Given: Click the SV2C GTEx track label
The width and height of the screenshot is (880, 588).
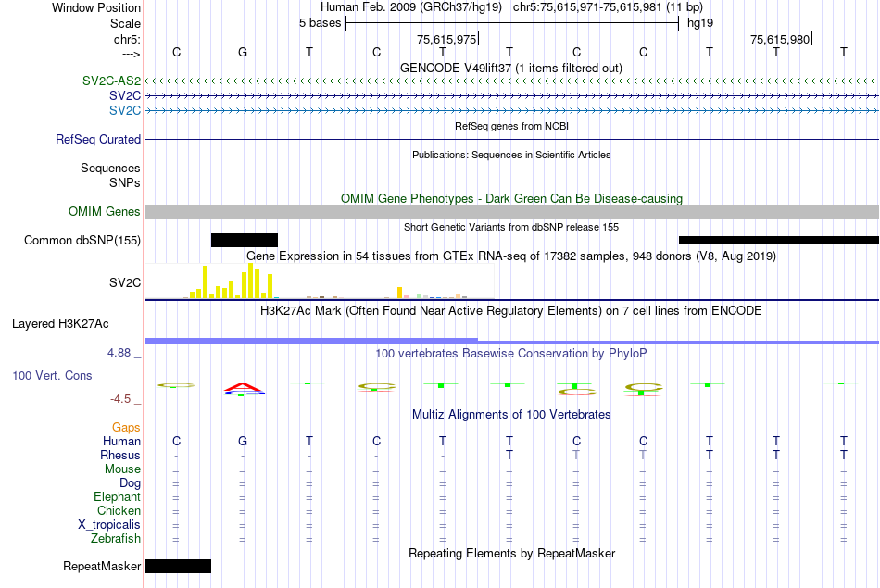Looking at the screenshot, I should (125, 282).
